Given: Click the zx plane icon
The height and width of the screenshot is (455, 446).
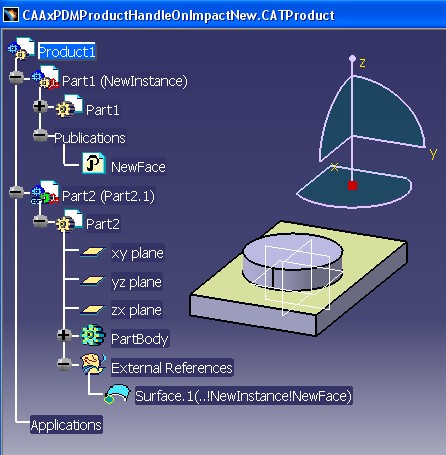Looking at the screenshot, I should tap(93, 310).
